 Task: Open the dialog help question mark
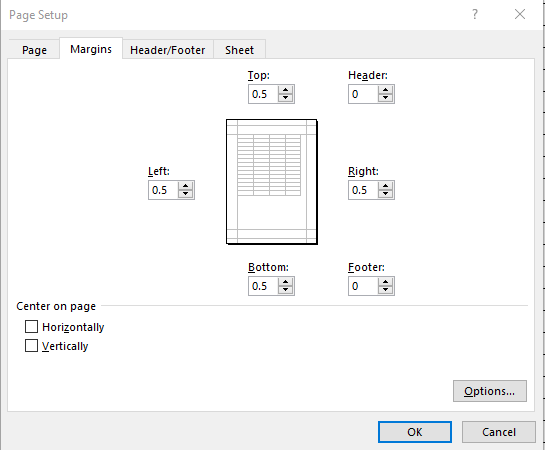click(475, 14)
